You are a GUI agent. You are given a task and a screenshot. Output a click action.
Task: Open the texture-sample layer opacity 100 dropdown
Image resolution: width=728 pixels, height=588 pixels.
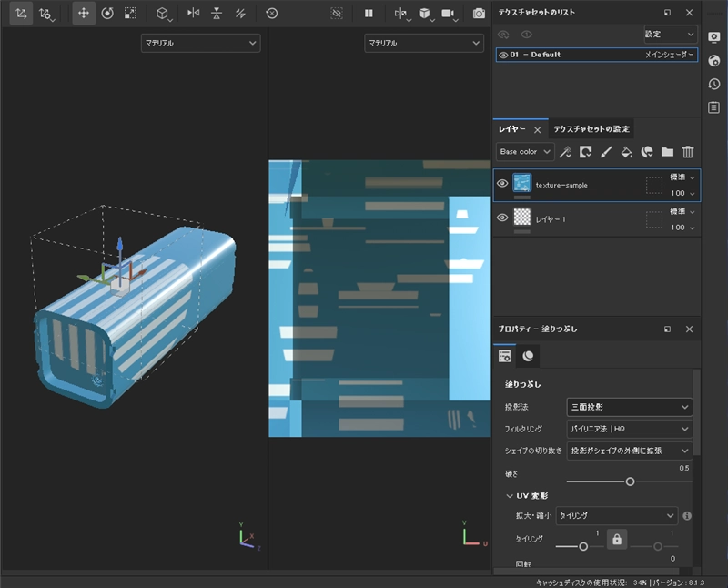682,193
